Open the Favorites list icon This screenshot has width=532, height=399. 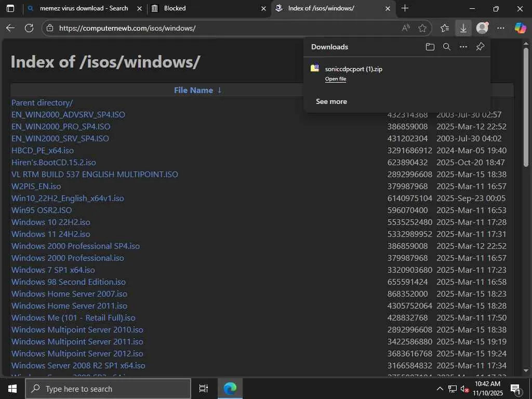(445, 28)
